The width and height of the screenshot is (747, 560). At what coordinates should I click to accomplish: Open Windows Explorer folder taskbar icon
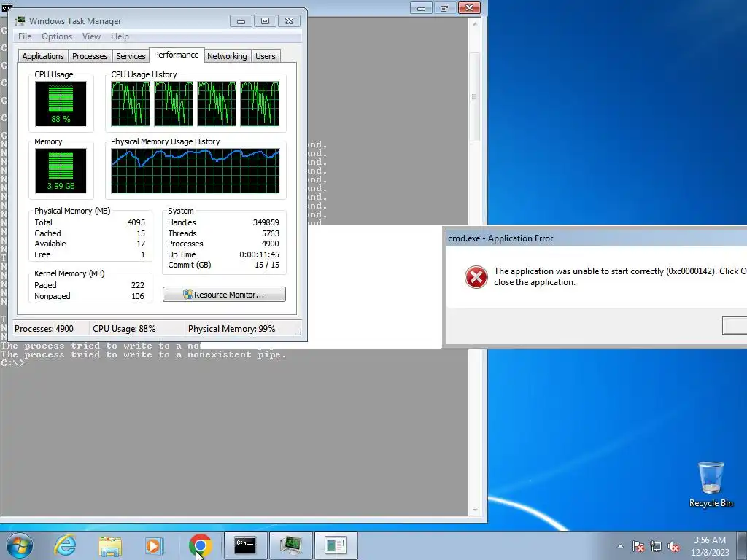[110, 546]
